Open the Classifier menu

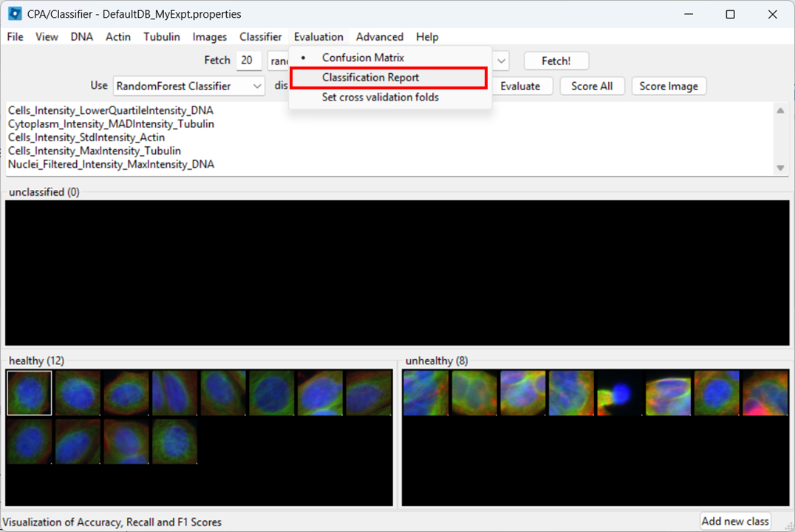[x=260, y=36]
